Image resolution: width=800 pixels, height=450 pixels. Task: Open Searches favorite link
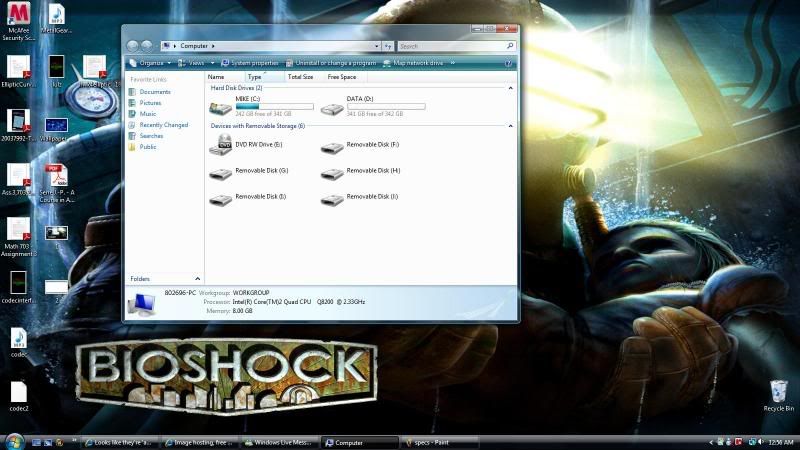146,136
